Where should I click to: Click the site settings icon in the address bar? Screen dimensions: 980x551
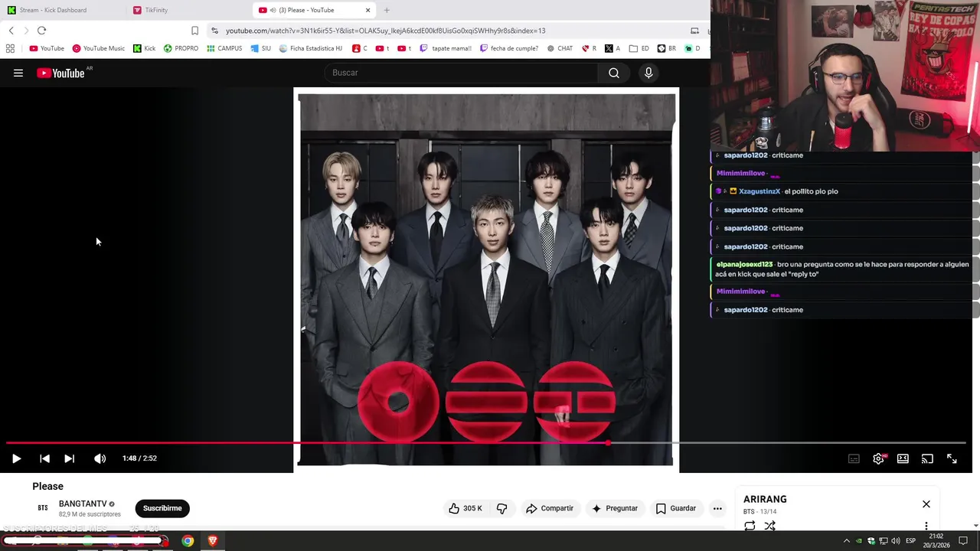(215, 31)
